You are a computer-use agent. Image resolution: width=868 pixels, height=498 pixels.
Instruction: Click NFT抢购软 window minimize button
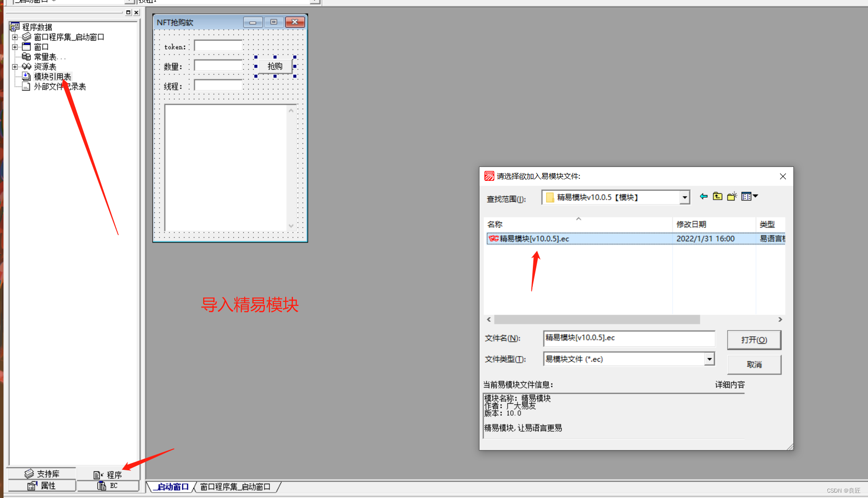253,22
